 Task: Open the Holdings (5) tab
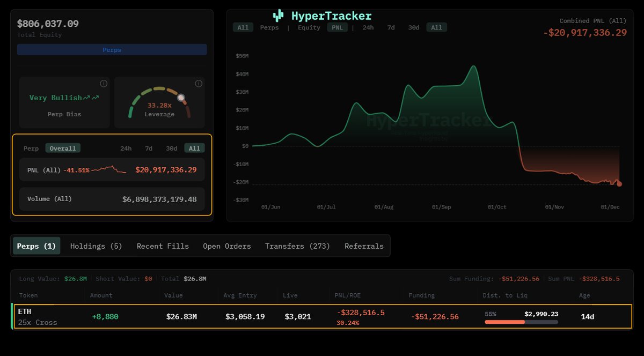[x=96, y=246]
